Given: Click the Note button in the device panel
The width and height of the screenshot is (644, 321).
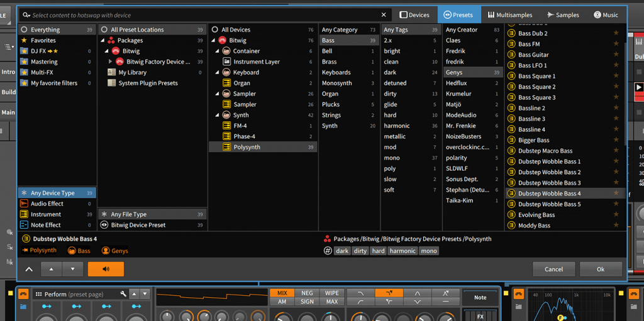Looking at the screenshot, I should pos(480,298).
